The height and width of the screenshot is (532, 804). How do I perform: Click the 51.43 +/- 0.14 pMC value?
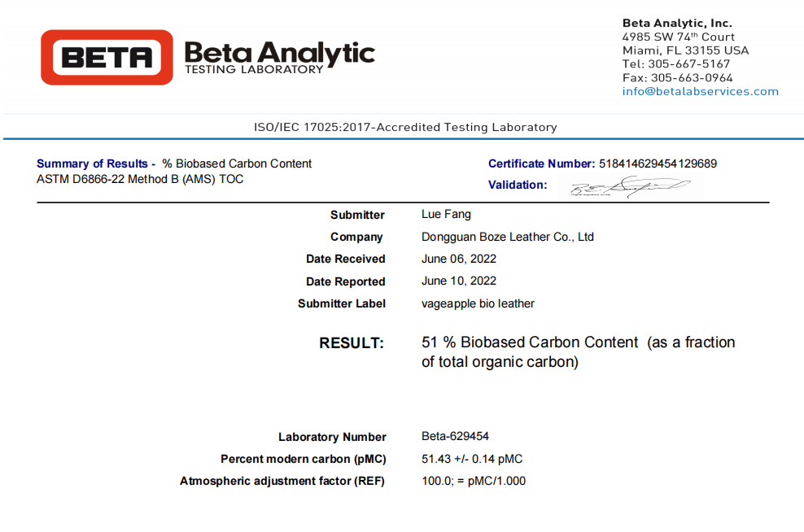coord(472,459)
